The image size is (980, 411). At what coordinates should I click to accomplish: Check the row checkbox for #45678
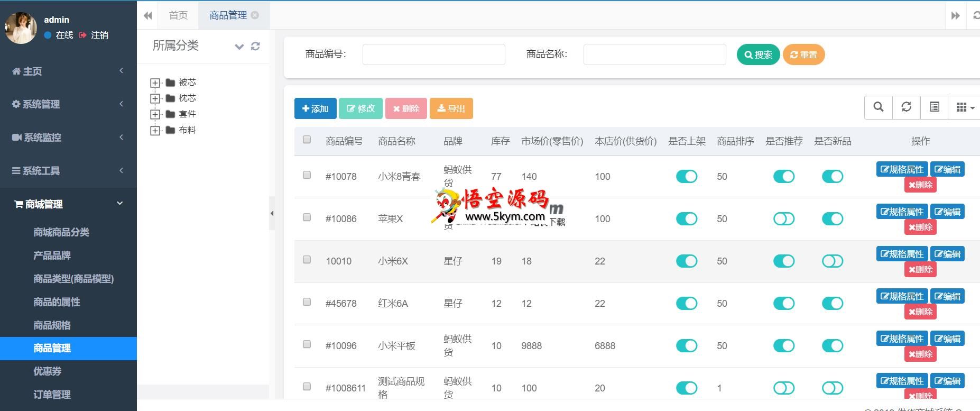pos(307,302)
